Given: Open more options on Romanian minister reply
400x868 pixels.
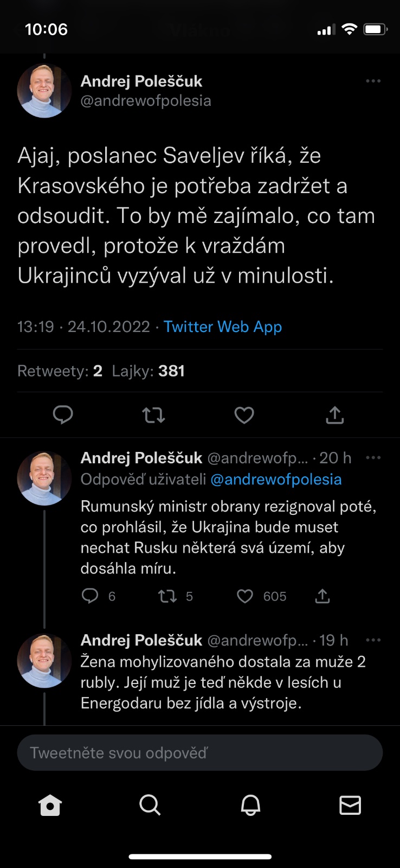Looking at the screenshot, I should (x=373, y=458).
